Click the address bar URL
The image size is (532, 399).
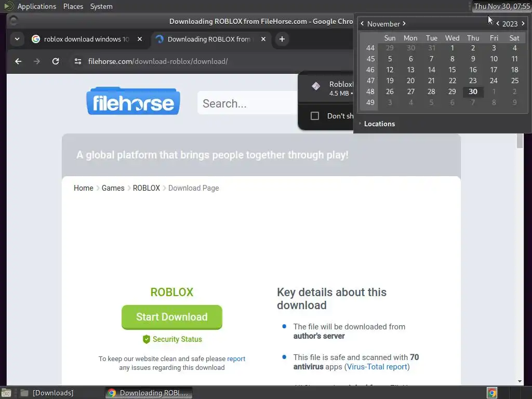(158, 61)
